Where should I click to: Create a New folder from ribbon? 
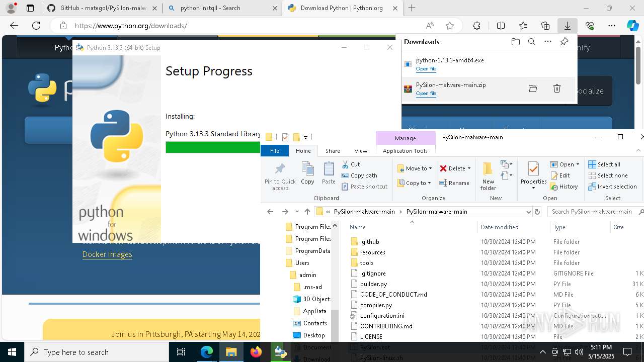tap(488, 176)
